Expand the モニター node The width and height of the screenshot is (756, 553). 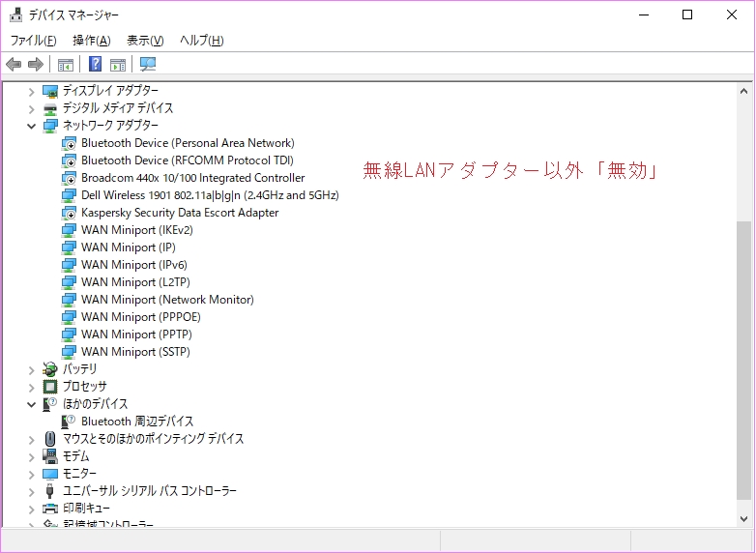click(31, 475)
